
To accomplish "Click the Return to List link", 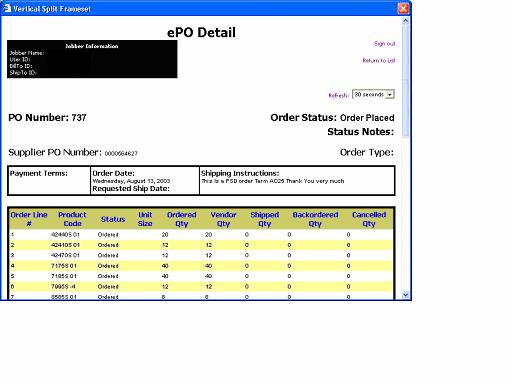I will [379, 60].
